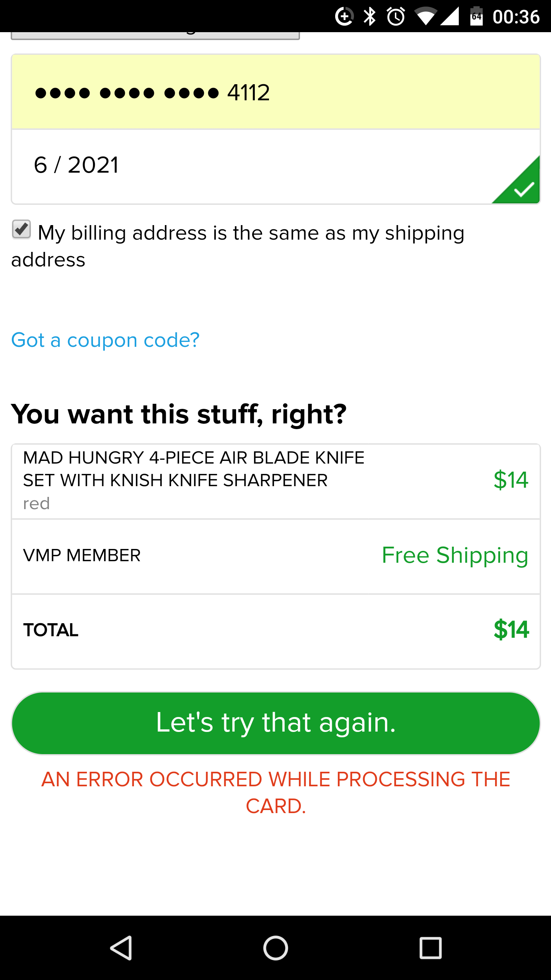Tap the card processing error message

pyautogui.click(x=275, y=792)
